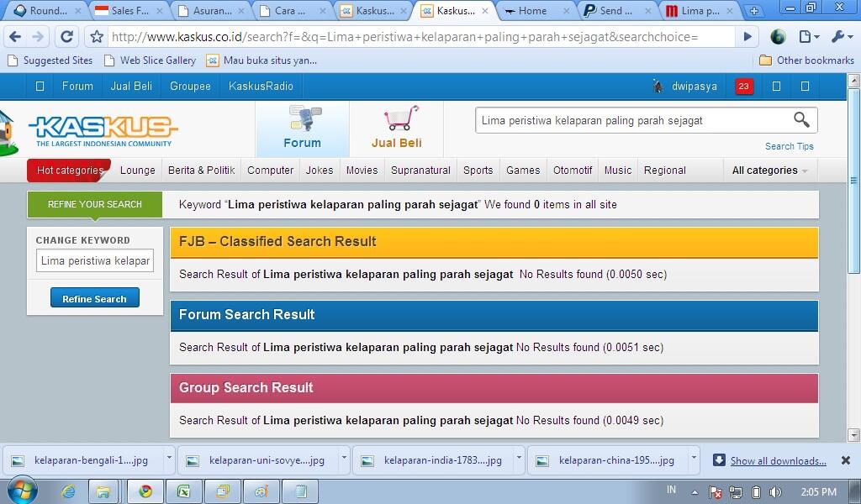This screenshot has height=504, width=861.
Task: Open the kelaparan-uni-sovye download dropdown arrow
Action: 344,457
